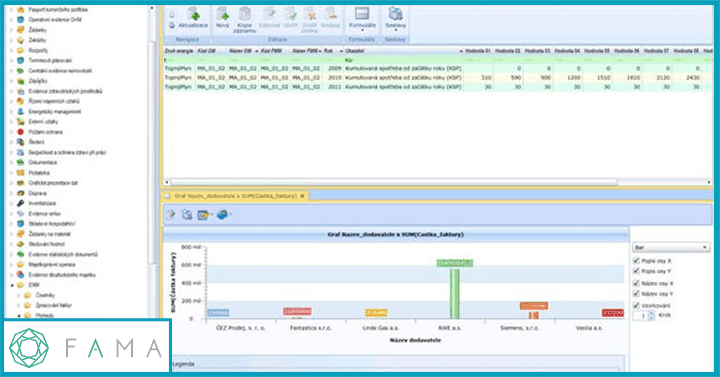The height and width of the screenshot is (377, 720).
Task: Select the Externí vztahy icon
Action: (x=21, y=122)
